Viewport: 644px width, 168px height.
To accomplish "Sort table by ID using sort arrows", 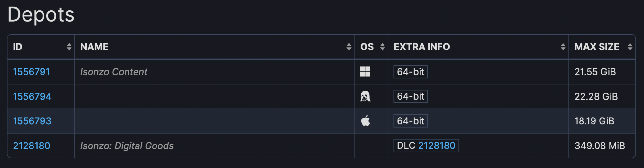I will [x=69, y=47].
